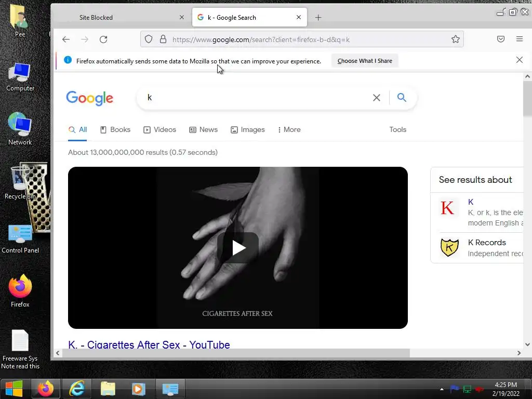532x399 pixels.
Task: Close the k - Google Search tab
Action: [x=299, y=17]
